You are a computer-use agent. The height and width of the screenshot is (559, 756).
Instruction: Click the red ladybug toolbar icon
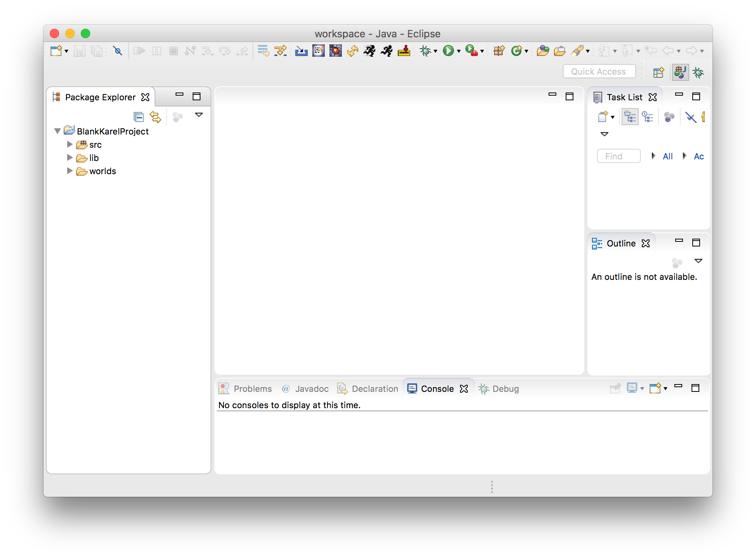pyautogui.click(x=336, y=51)
